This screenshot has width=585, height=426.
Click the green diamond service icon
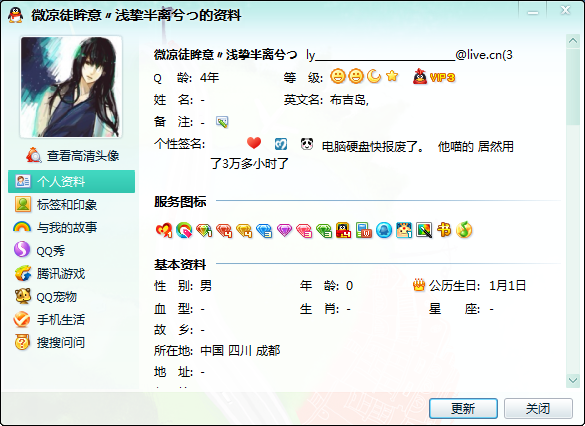tap(324, 230)
